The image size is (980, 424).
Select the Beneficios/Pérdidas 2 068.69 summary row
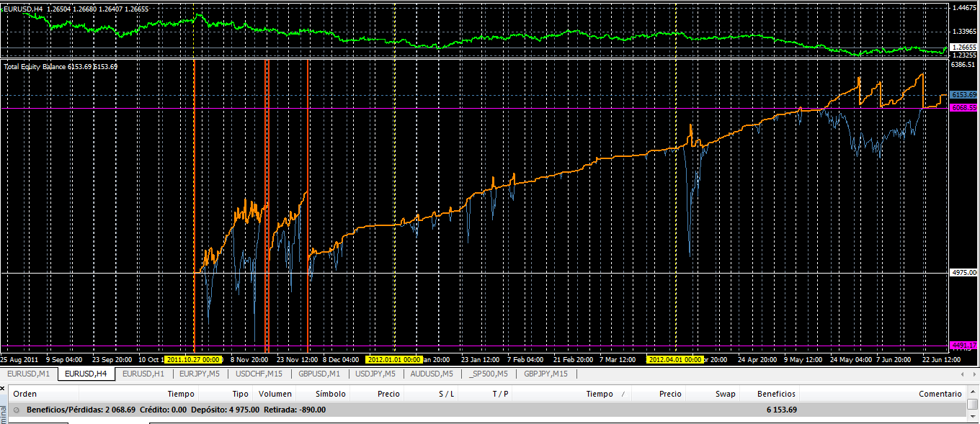point(487,410)
